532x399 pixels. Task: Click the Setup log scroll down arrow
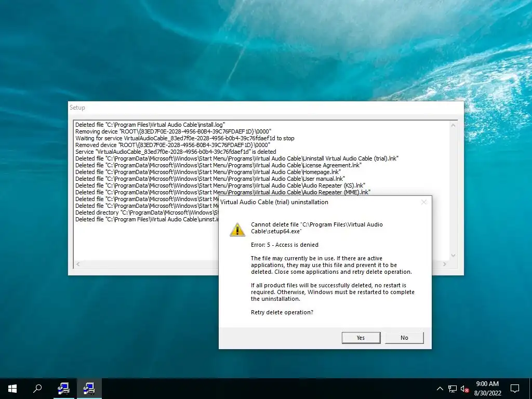(453, 256)
